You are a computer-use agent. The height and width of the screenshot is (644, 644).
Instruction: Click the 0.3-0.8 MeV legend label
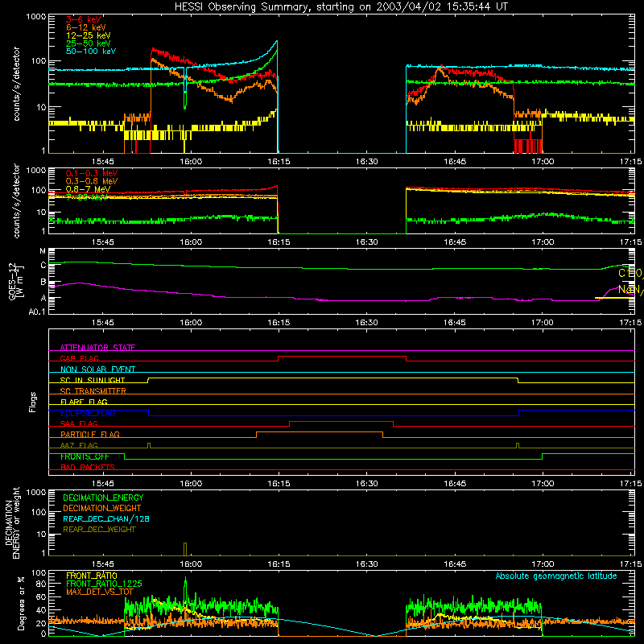point(92,181)
